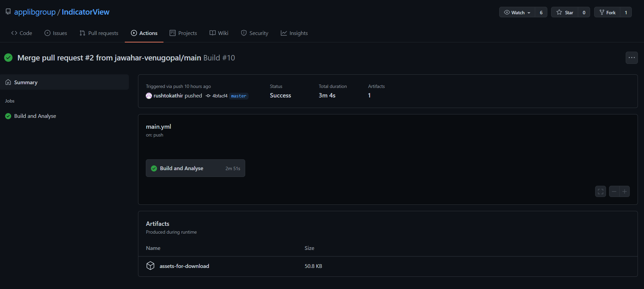Click total duration 3m 4s
The image size is (644, 289).
(x=327, y=95)
